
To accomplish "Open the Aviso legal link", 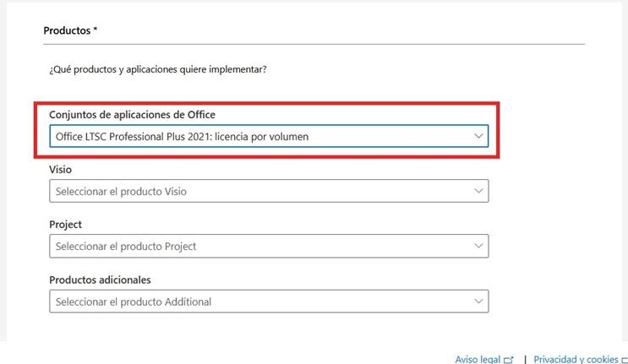I will (x=478, y=359).
